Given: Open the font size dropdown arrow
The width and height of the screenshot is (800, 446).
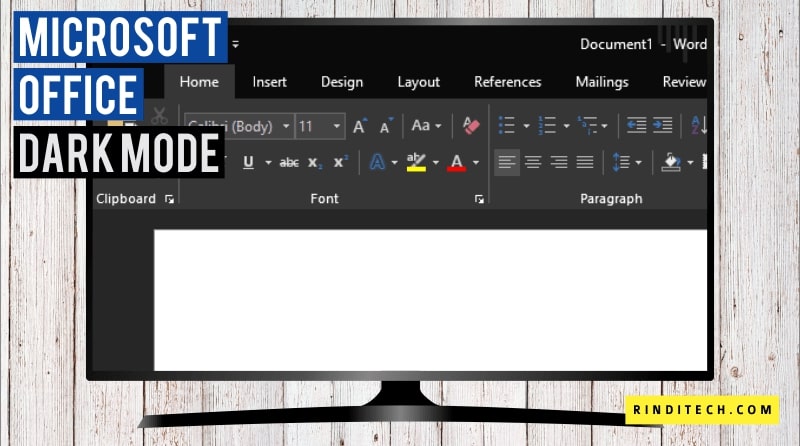Looking at the screenshot, I should pos(337,126).
